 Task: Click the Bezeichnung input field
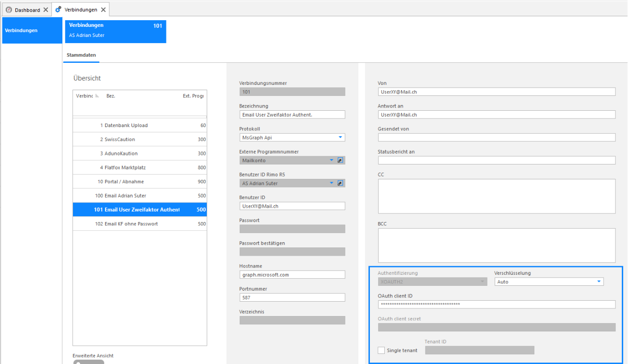(x=292, y=115)
